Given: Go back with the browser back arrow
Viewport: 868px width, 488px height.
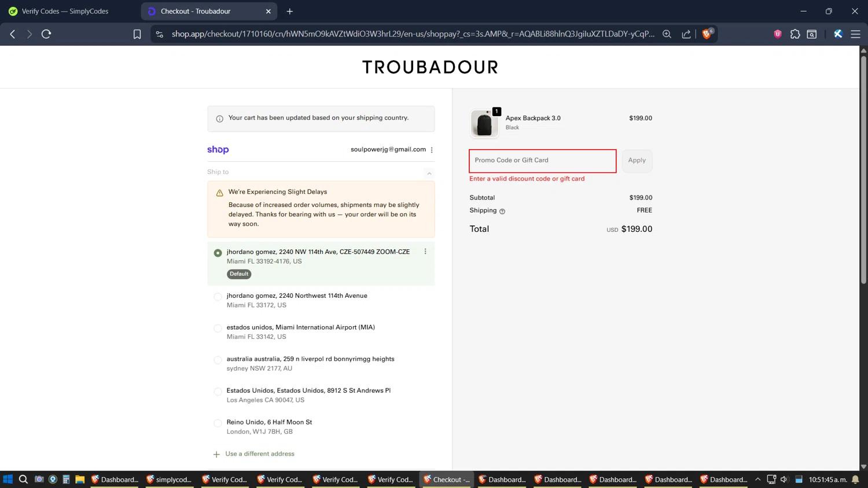Looking at the screenshot, I should tap(13, 34).
